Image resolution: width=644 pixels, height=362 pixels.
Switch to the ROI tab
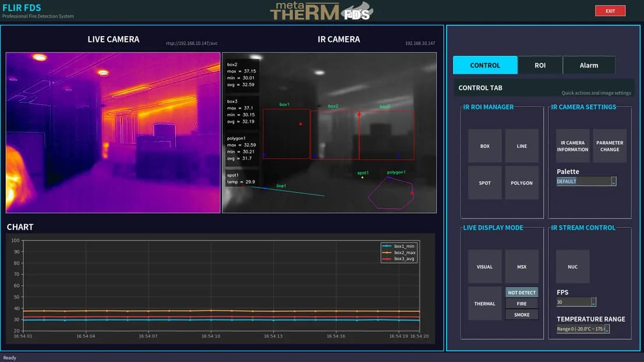[x=540, y=65]
